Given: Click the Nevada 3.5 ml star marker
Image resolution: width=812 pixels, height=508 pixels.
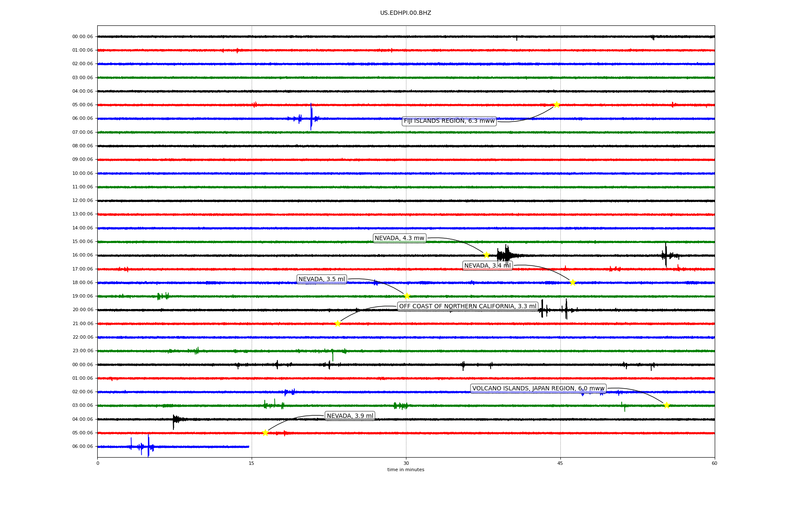Looking at the screenshot, I should pyautogui.click(x=407, y=296).
